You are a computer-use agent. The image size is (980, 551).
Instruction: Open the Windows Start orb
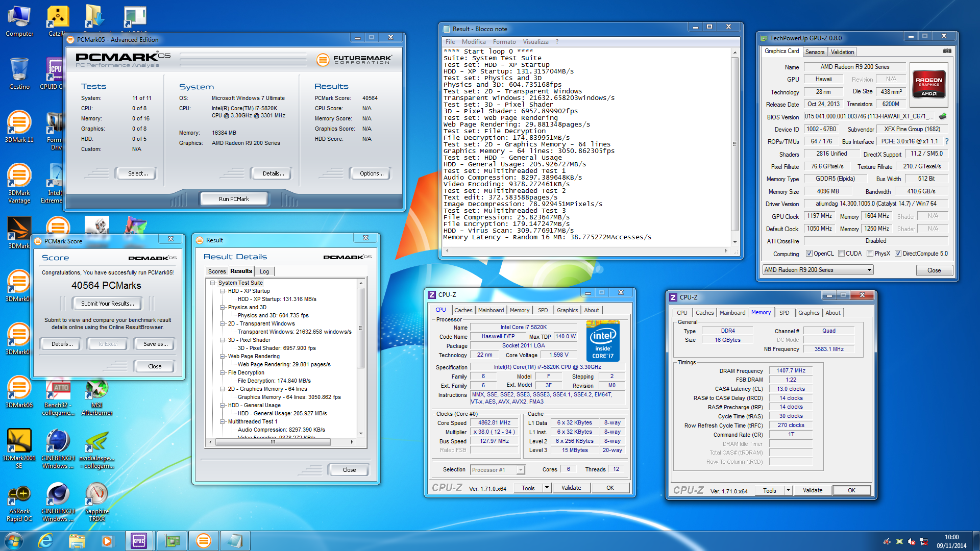click(x=14, y=541)
